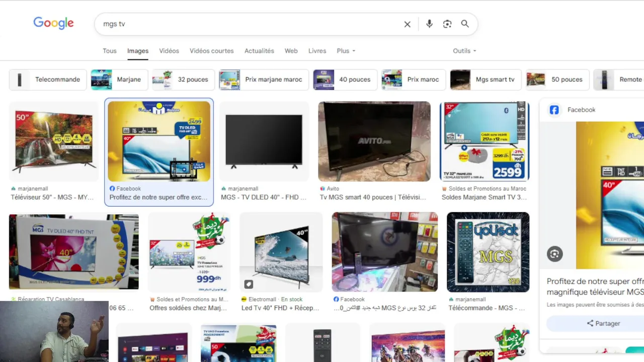Open the black MGS TV DLED 40" thumbnail
The width and height of the screenshot is (644, 362).
pos(264,141)
